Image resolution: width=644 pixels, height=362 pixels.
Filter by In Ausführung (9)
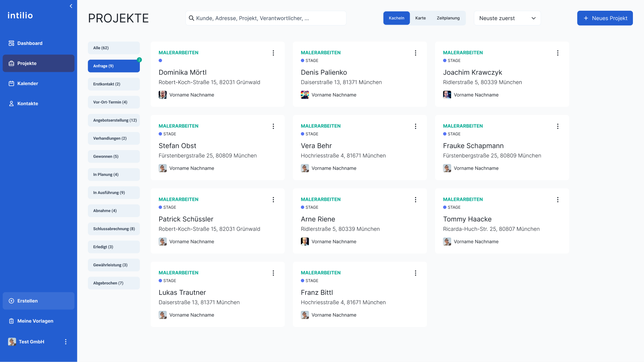coord(114,193)
